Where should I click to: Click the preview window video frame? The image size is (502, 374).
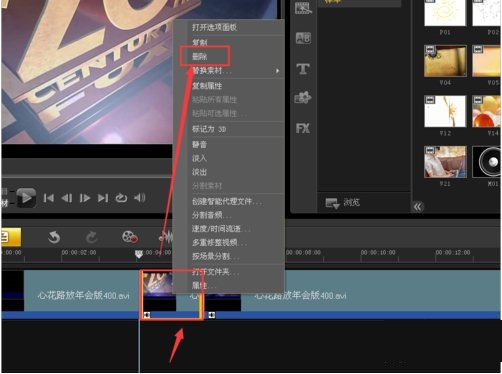click(87, 72)
